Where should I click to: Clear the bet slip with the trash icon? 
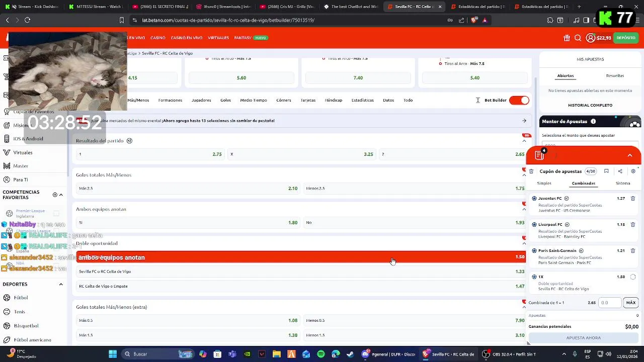click(531, 171)
